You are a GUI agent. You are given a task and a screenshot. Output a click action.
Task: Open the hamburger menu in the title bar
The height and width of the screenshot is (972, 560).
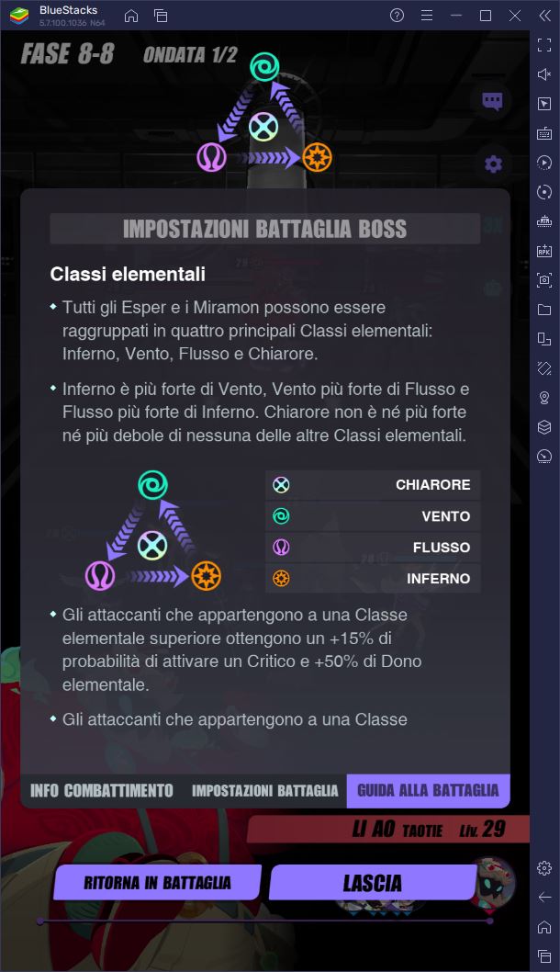coord(425,16)
